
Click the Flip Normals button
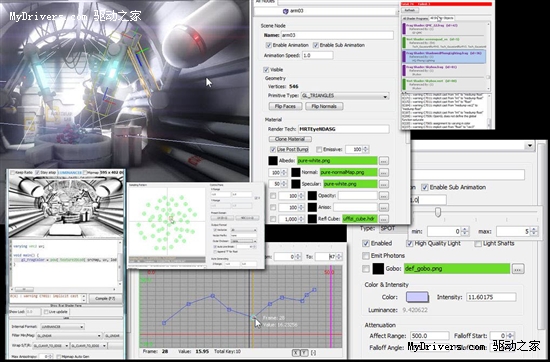coord(324,106)
